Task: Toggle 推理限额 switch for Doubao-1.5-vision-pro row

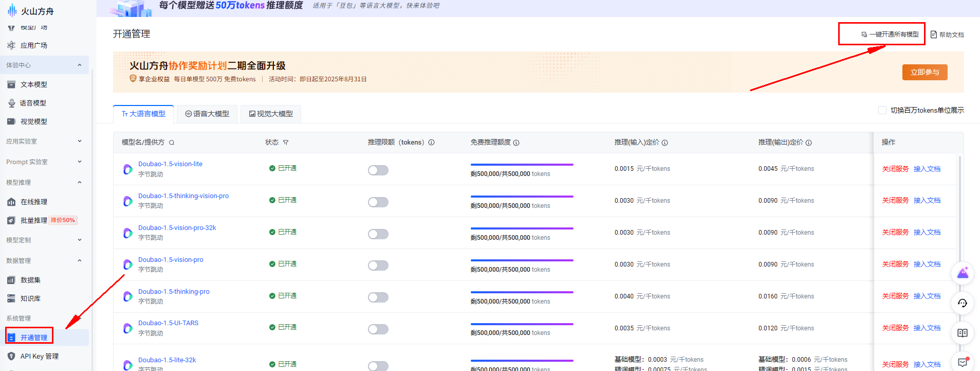Action: point(378,266)
